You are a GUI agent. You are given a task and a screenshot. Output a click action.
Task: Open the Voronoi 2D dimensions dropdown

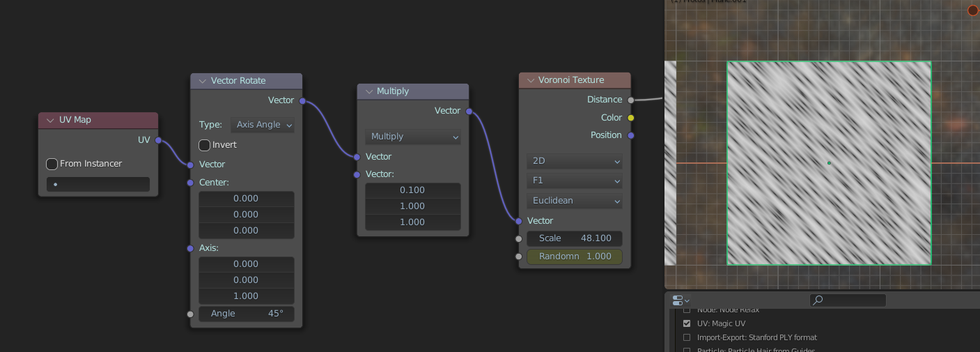coord(575,161)
